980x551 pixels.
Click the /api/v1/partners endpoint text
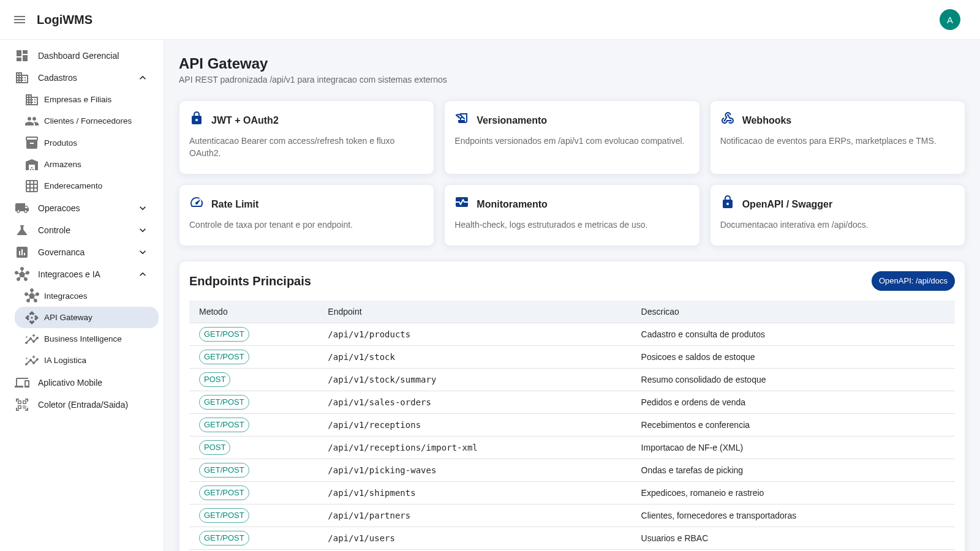pos(369,515)
